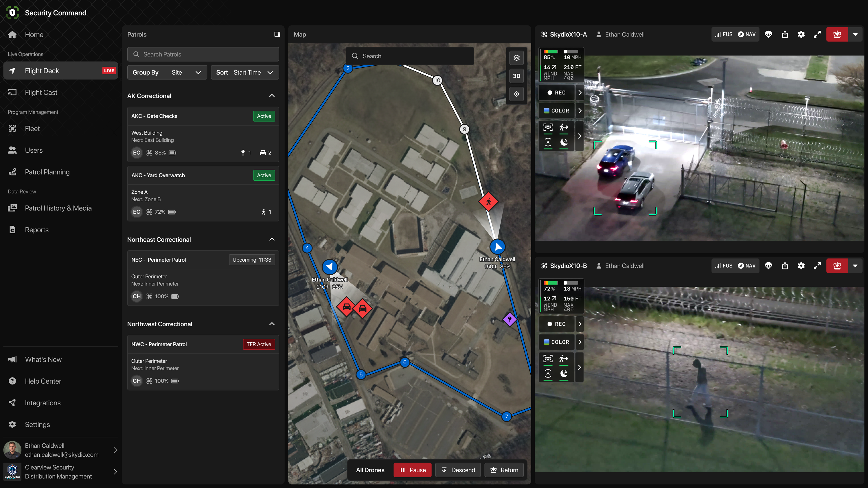Viewport: 868px width, 488px height.
Task: Toggle COLOR camera mode on SkydioX10-B
Action: tap(556, 342)
